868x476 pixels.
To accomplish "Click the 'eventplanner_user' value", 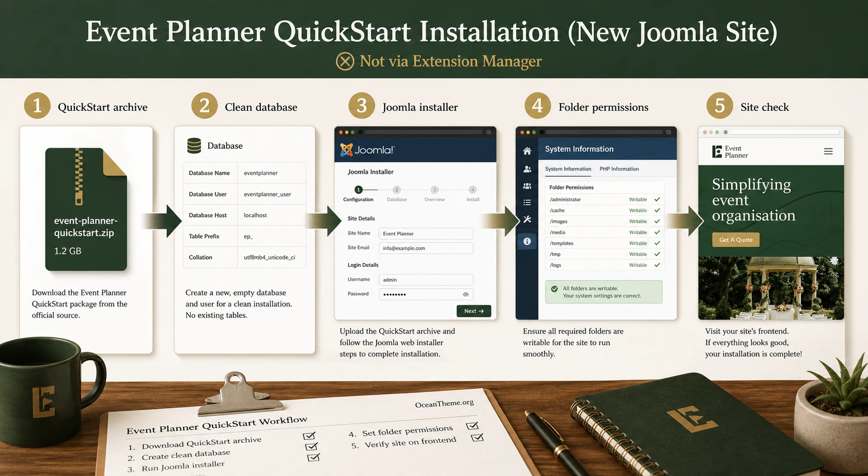I will 267,194.
